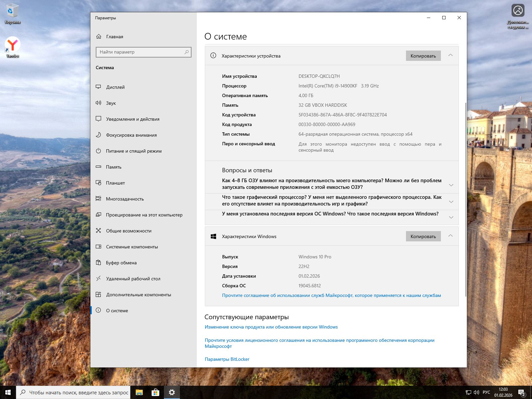Open Microsoft Store from taskbar
Image resolution: width=532 pixels, height=399 pixels.
[155, 392]
